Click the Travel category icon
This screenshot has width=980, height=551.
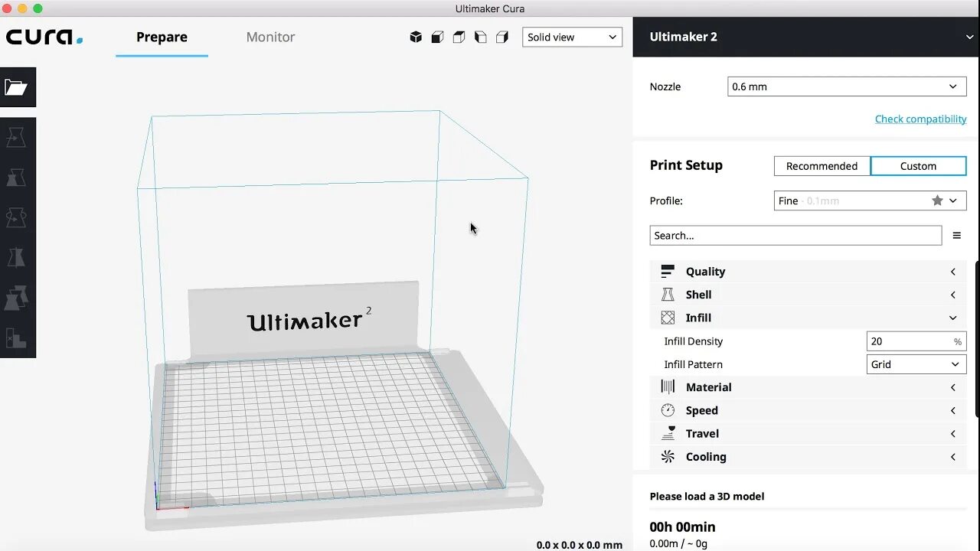coord(668,433)
